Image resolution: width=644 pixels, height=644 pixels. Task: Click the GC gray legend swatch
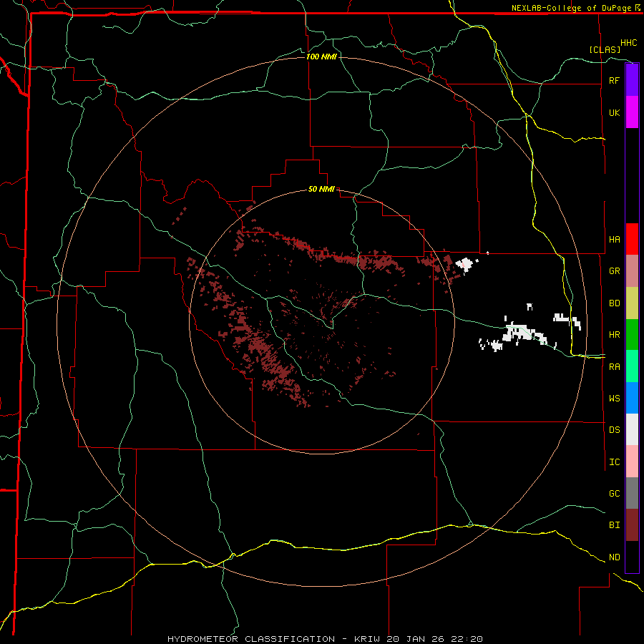(x=632, y=493)
